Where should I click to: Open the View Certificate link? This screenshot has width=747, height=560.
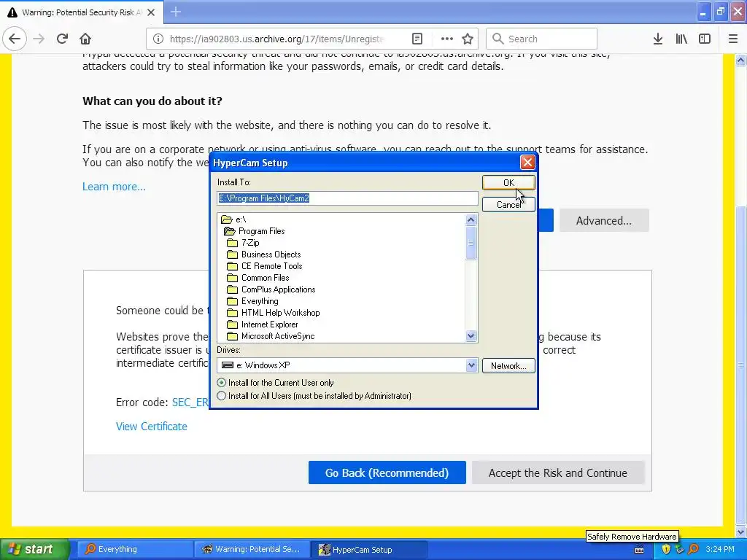(x=152, y=427)
